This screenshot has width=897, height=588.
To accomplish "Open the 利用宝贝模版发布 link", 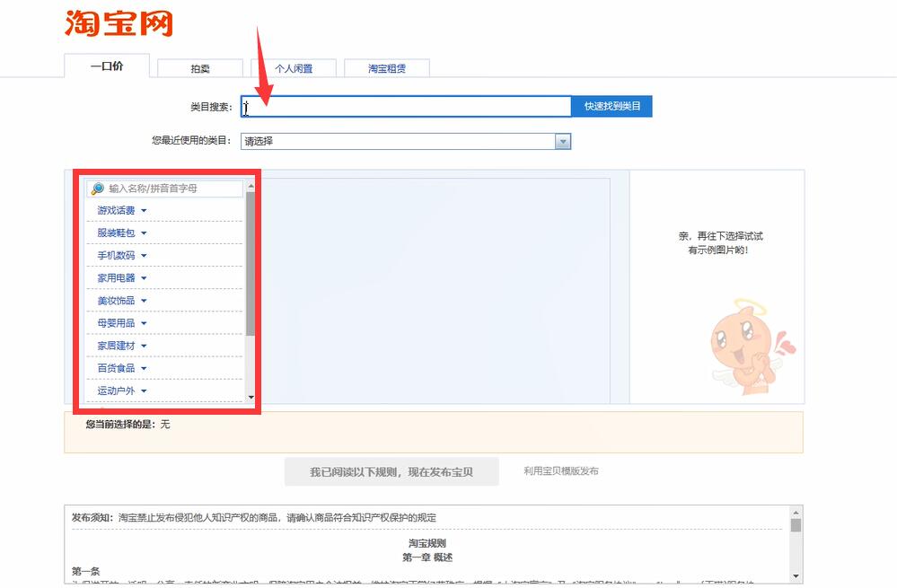I will (x=561, y=471).
